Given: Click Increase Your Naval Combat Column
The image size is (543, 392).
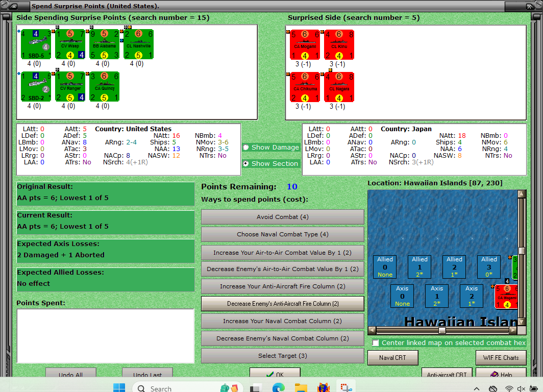Looking at the screenshot, I should [x=283, y=321].
